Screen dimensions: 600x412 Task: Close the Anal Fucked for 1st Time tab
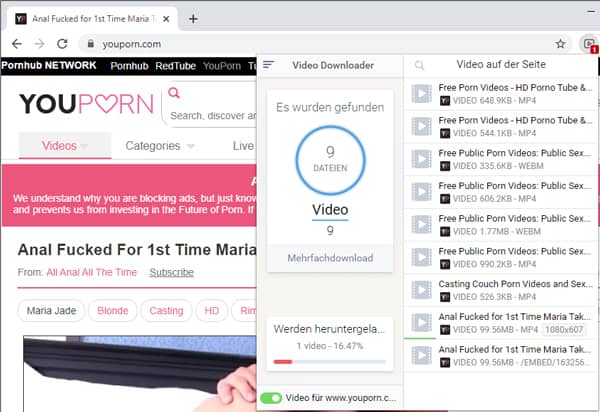[x=166, y=19]
